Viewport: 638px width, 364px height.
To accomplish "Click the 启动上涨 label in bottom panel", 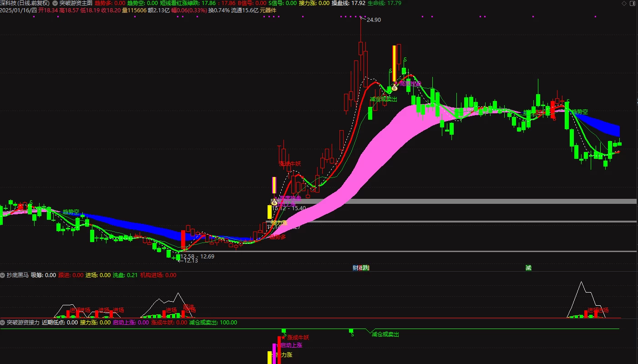I will [291, 345].
